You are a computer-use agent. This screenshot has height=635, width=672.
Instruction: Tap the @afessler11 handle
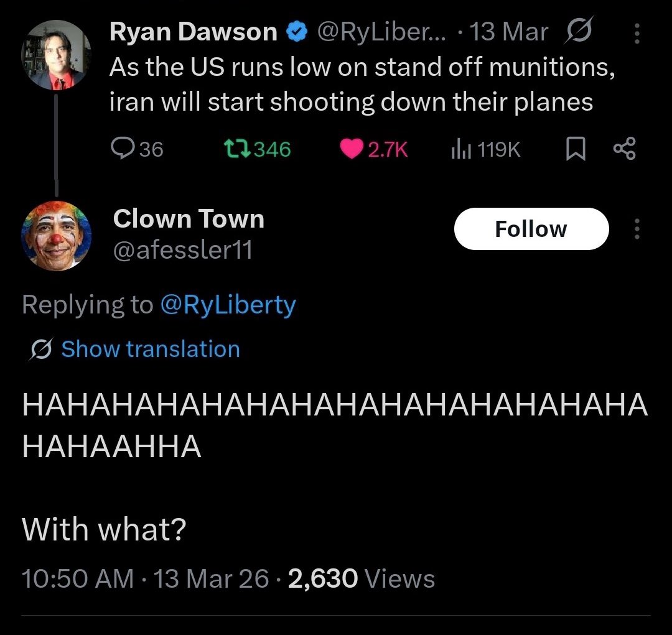click(x=183, y=250)
